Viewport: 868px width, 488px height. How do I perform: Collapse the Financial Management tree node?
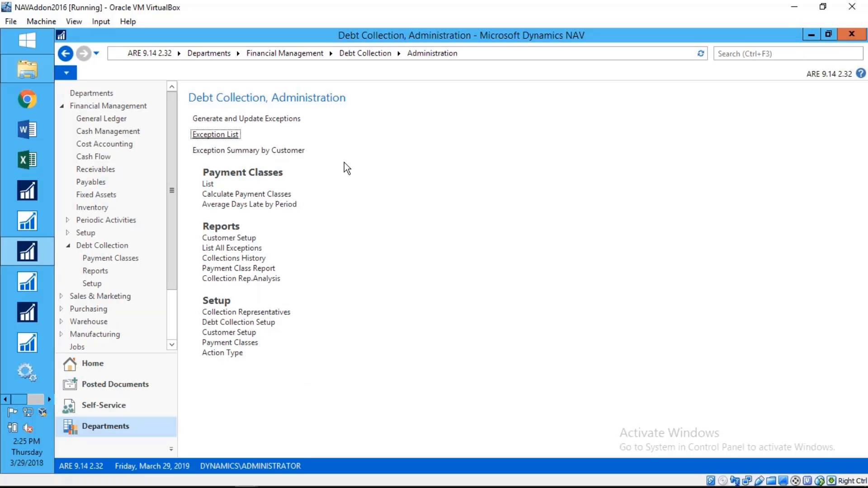click(x=62, y=106)
